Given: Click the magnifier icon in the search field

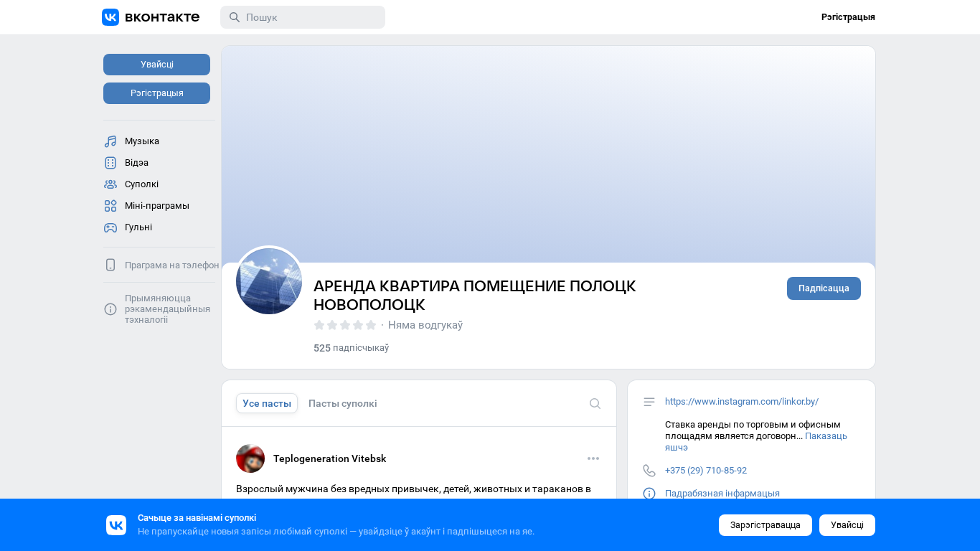Looking at the screenshot, I should [234, 17].
